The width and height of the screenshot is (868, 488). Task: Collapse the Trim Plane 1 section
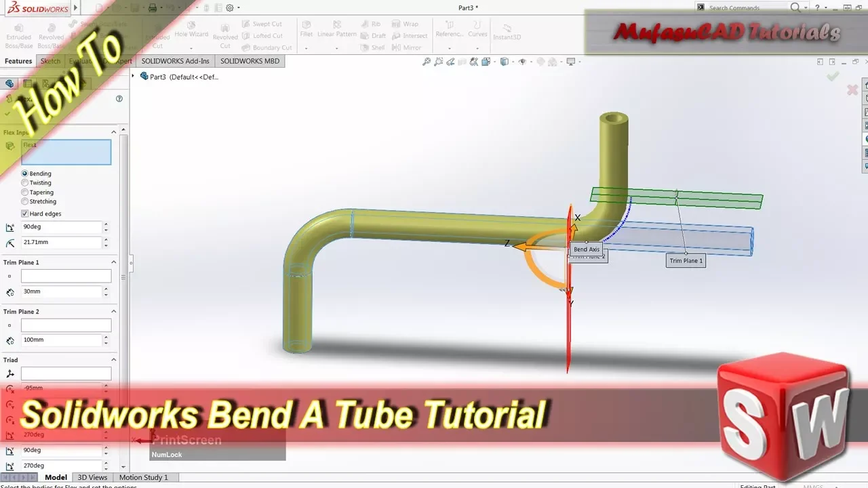click(x=114, y=262)
